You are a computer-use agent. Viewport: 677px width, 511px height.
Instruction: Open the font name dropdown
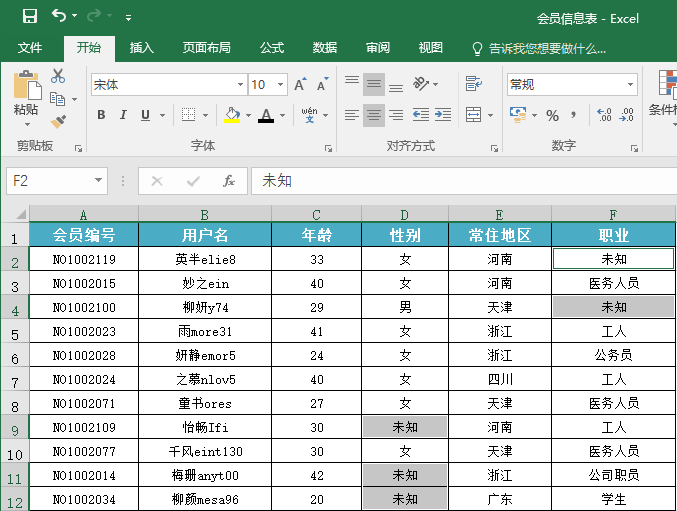pos(240,85)
